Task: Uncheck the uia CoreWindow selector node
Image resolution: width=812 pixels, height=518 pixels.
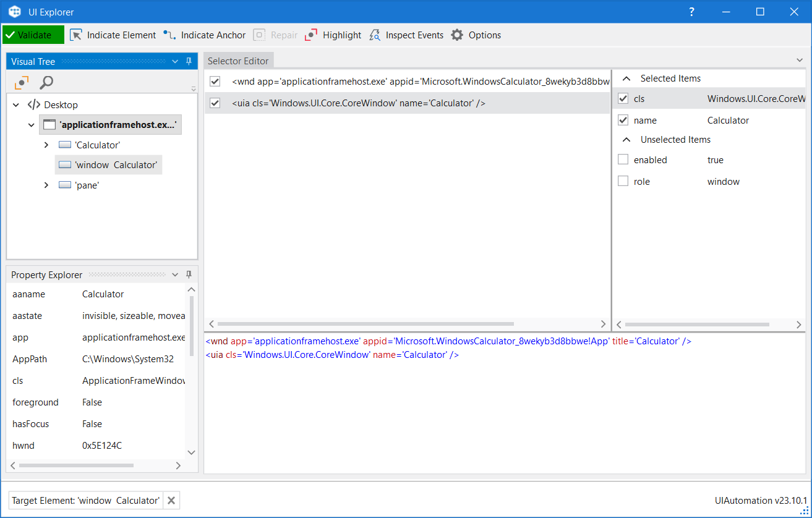Action: (x=215, y=103)
